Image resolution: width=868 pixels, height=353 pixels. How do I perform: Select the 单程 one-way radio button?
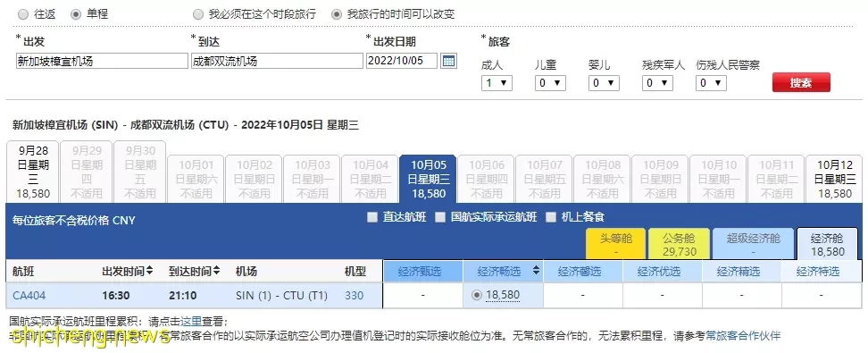tap(76, 15)
